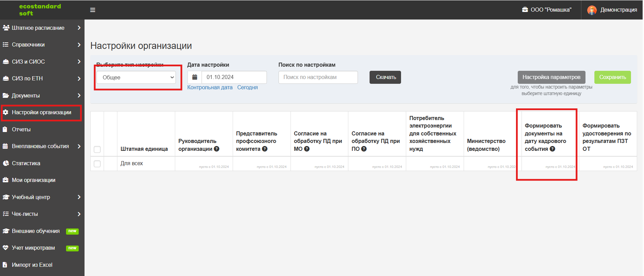
Task: Click help icon next to Руководитель организации
Action: tap(217, 149)
